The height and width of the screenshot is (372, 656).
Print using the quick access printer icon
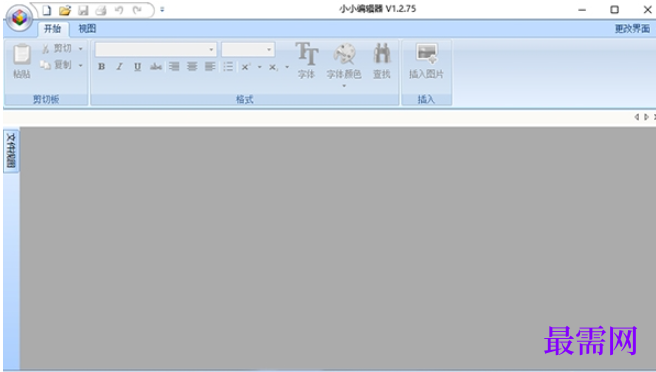tap(101, 10)
